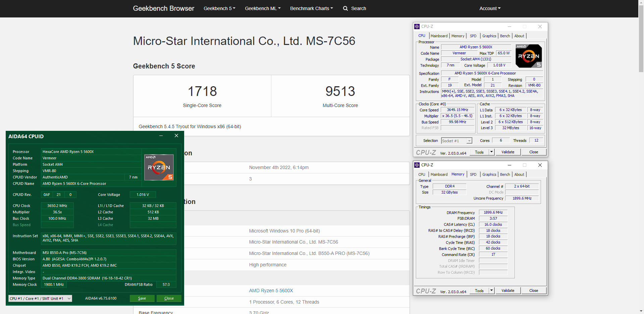Open SPD tab in upper CPU-Z

[473, 36]
